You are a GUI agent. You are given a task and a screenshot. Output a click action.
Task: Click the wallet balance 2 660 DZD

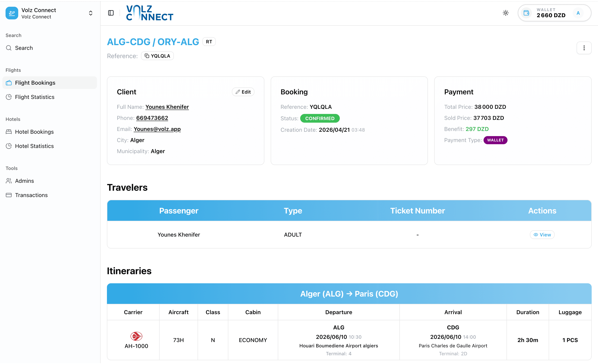(x=551, y=15)
